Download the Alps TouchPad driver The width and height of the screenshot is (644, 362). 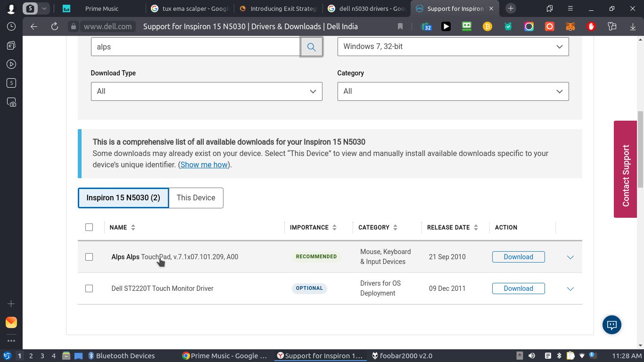pyautogui.click(x=518, y=257)
